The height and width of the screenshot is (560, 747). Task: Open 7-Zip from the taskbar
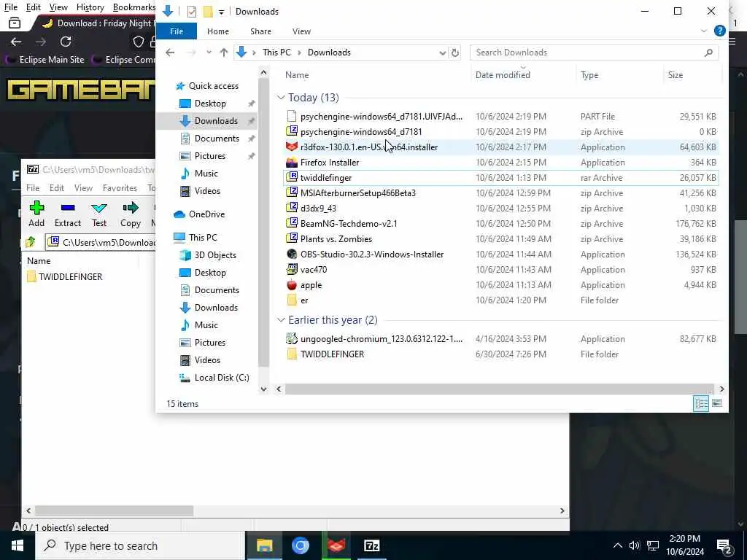[x=371, y=545]
